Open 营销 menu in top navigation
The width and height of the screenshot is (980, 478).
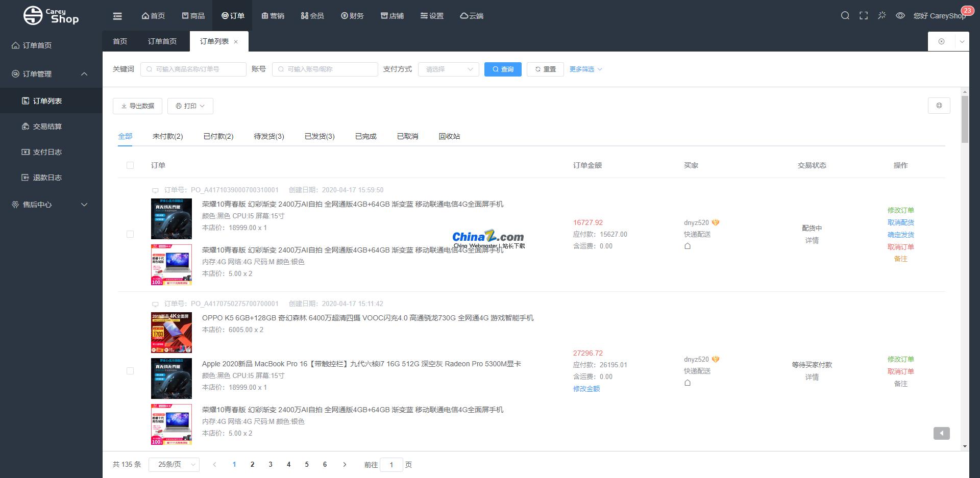coord(273,16)
